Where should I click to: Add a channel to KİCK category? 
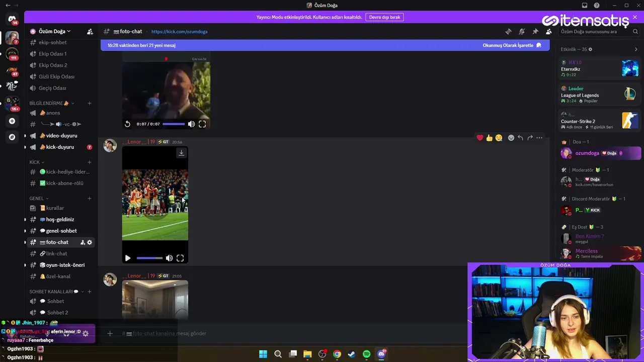tap(90, 162)
